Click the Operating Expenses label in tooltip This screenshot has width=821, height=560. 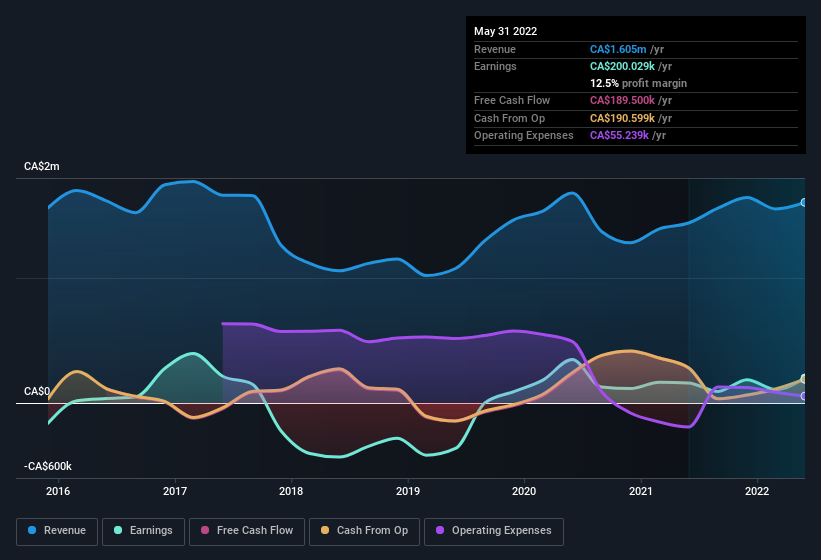click(x=524, y=136)
